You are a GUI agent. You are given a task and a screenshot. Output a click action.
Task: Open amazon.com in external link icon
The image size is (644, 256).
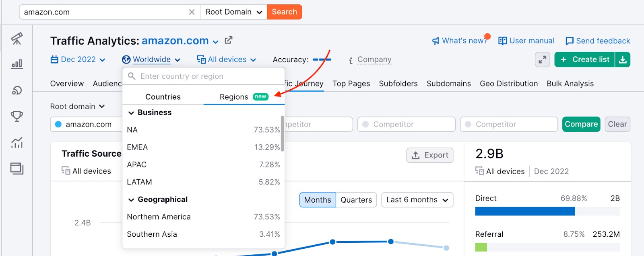click(229, 40)
